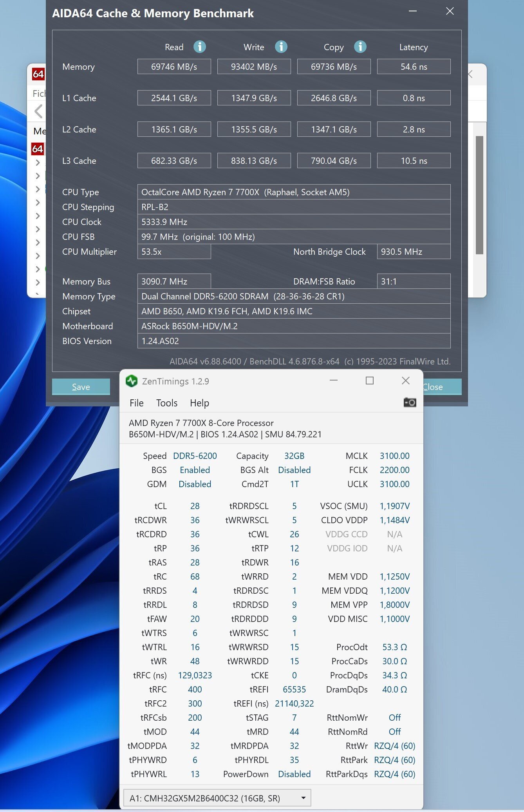Click the Write info icon

coord(281,47)
